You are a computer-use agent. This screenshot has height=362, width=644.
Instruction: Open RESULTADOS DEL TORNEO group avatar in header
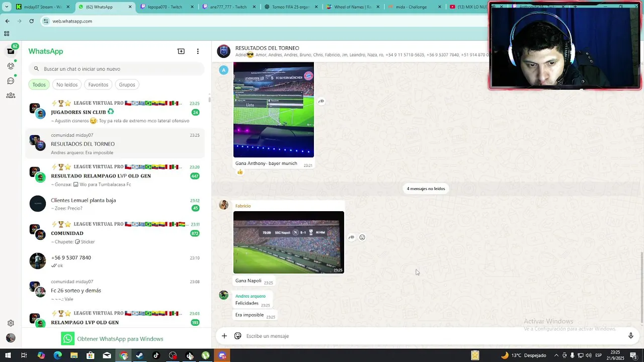point(224,51)
